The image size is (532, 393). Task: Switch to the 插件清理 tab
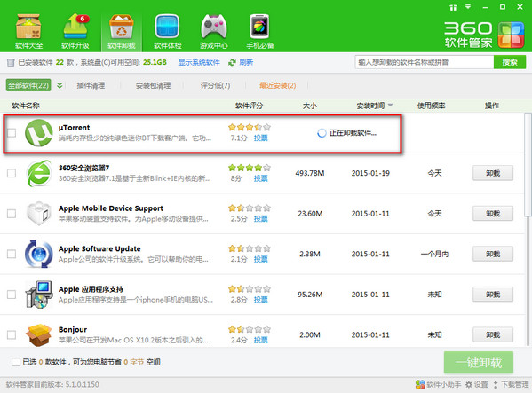pyautogui.click(x=91, y=85)
